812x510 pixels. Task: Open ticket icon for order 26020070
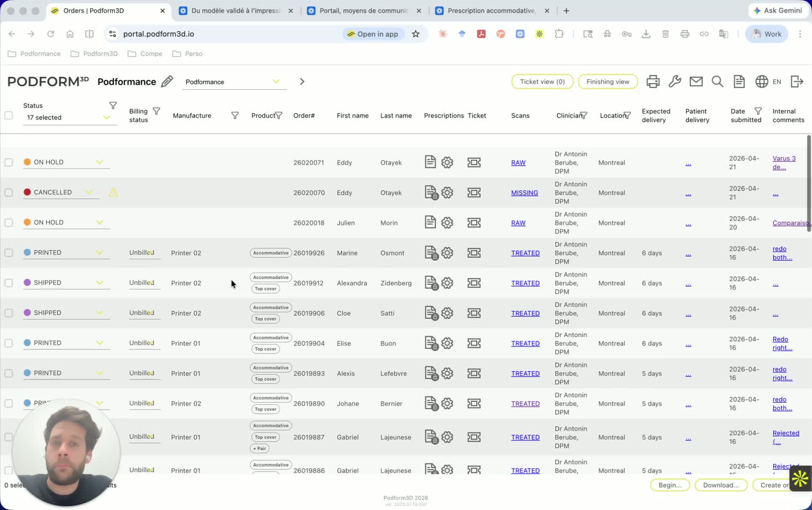[474, 193]
